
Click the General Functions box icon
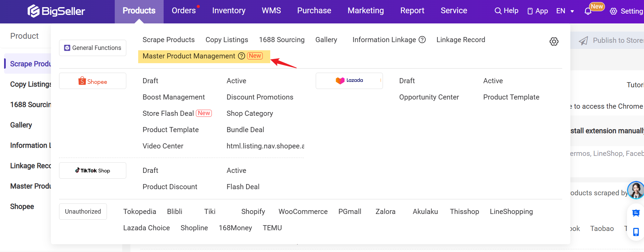[x=67, y=48]
